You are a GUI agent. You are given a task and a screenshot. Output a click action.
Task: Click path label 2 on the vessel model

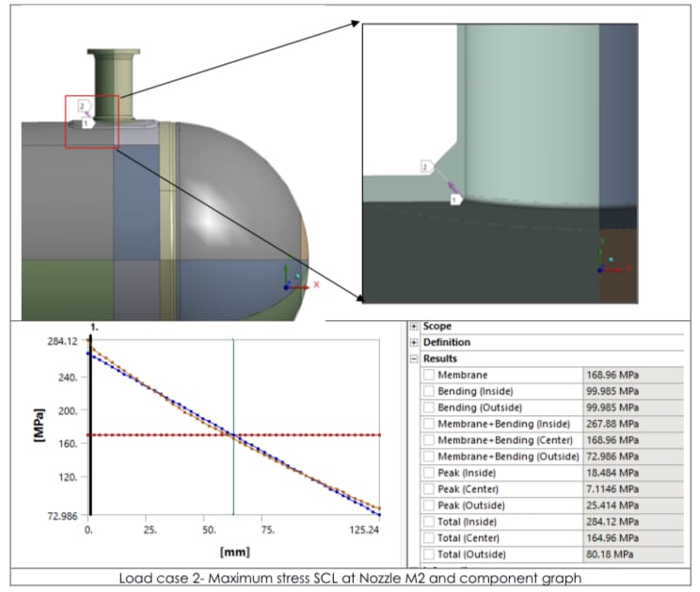(x=82, y=106)
